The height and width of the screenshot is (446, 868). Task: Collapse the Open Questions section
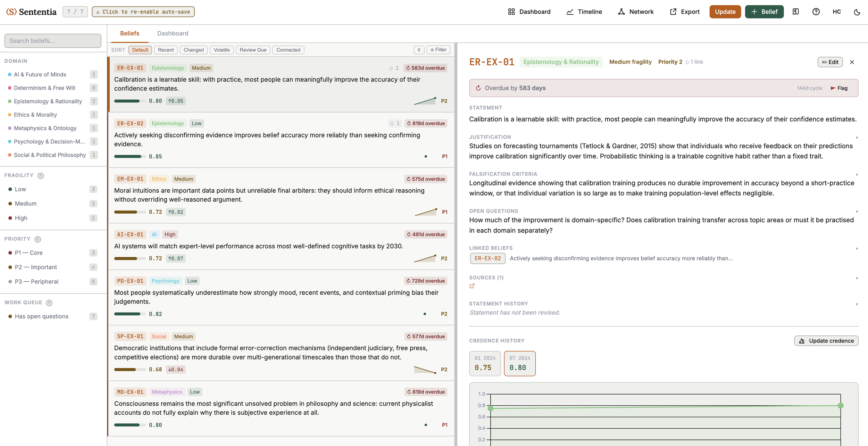pos(857,212)
